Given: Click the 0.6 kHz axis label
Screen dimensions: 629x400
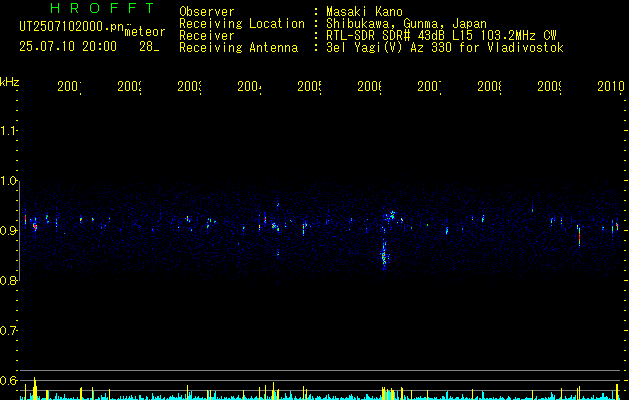Looking at the screenshot, I should (8, 380).
